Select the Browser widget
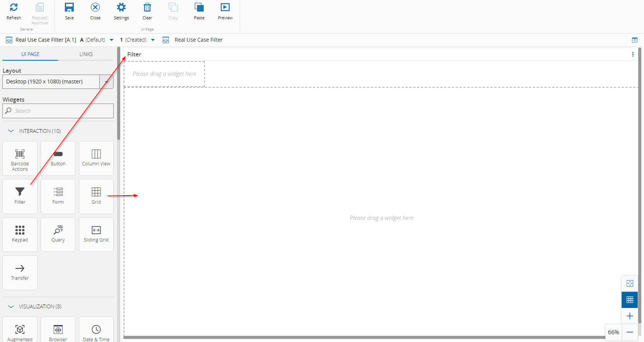Viewport: 644px width, 342px height. (58, 330)
